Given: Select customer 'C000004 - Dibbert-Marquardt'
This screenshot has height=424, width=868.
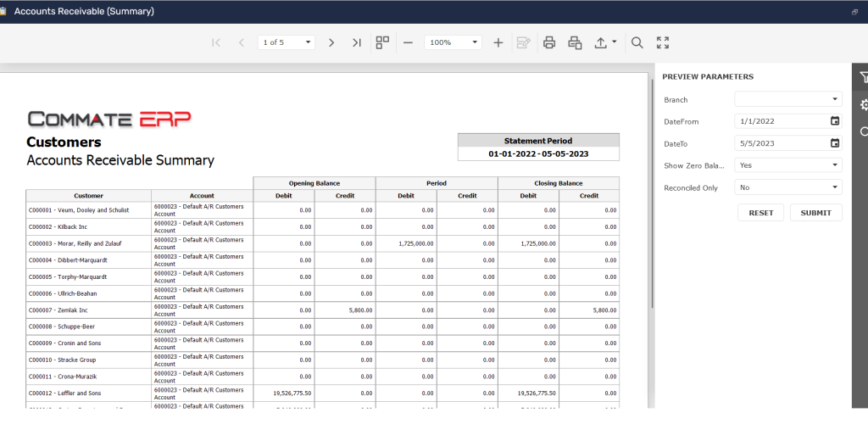Looking at the screenshot, I should (x=68, y=260).
